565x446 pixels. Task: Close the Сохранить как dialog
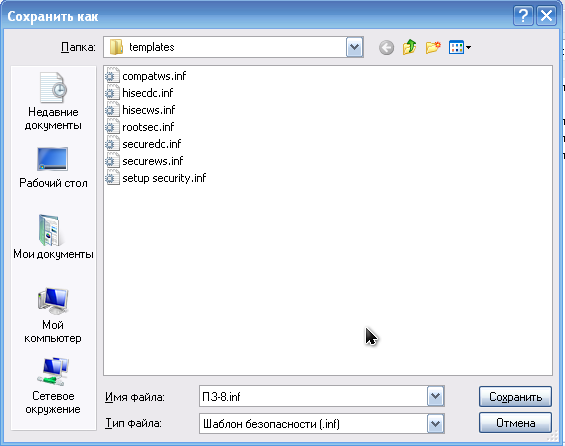(546, 16)
